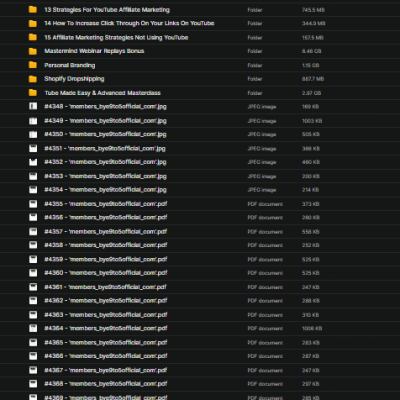Click PDF file icon of #4355
This screenshot has width=400, height=400.
pyautogui.click(x=33, y=204)
